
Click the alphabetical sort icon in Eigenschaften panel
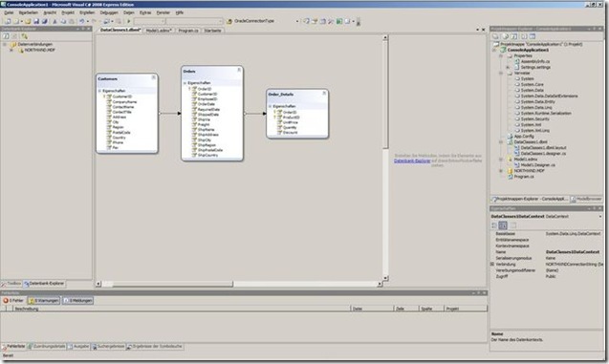pyautogui.click(x=503, y=225)
